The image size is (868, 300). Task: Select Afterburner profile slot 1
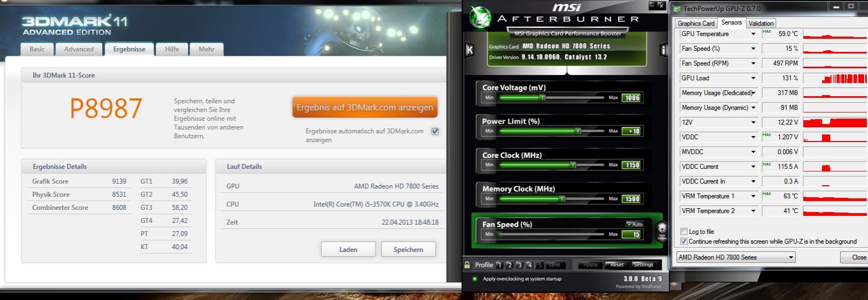click(499, 265)
